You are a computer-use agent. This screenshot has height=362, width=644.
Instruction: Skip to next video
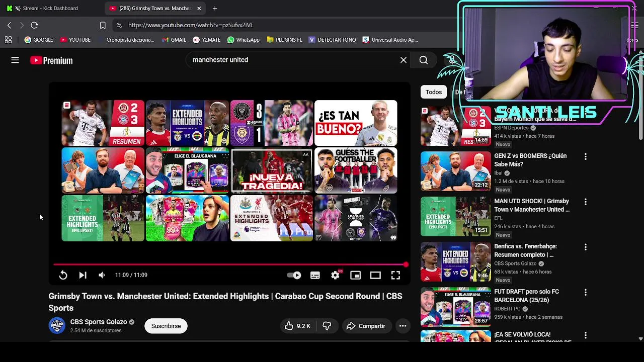pos(83,275)
